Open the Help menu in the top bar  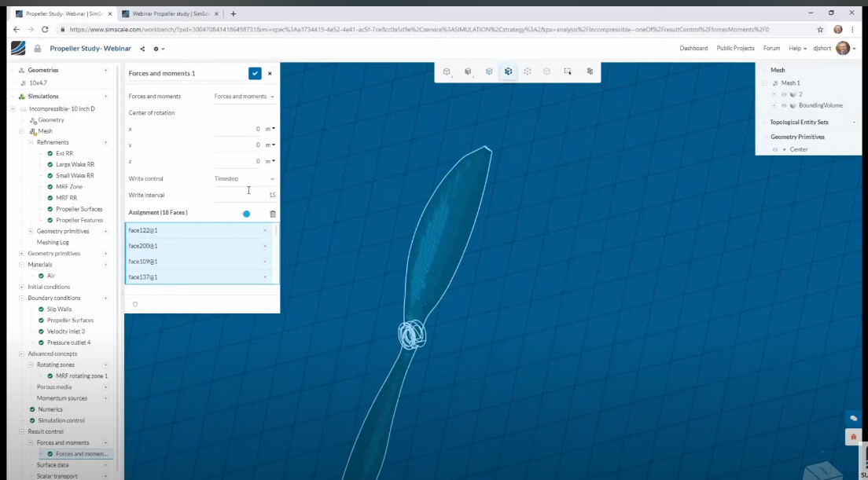tap(795, 48)
